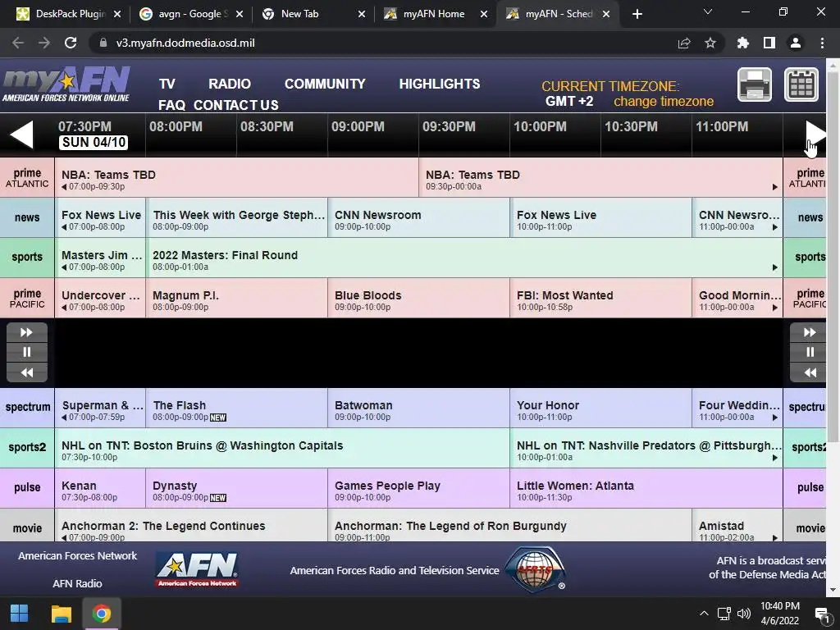Select the sports channel label

pos(27,257)
